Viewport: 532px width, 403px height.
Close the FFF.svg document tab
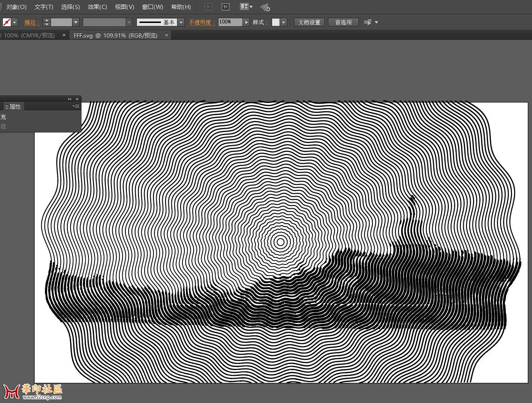(166, 35)
